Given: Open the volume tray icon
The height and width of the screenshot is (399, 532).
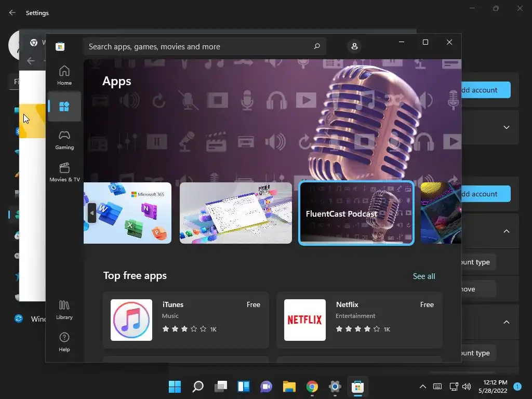Looking at the screenshot, I should pyautogui.click(x=467, y=386).
